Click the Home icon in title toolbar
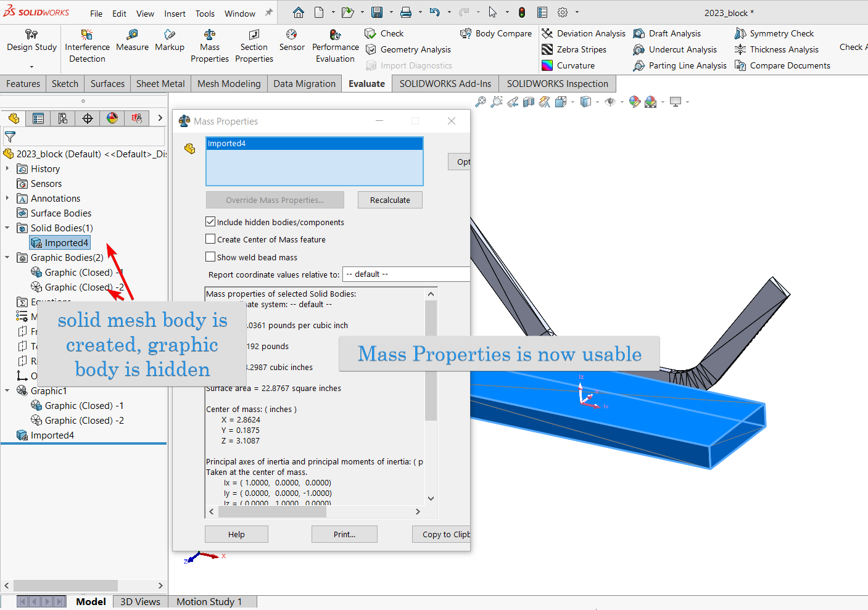The height and width of the screenshot is (610, 868). coord(299,12)
